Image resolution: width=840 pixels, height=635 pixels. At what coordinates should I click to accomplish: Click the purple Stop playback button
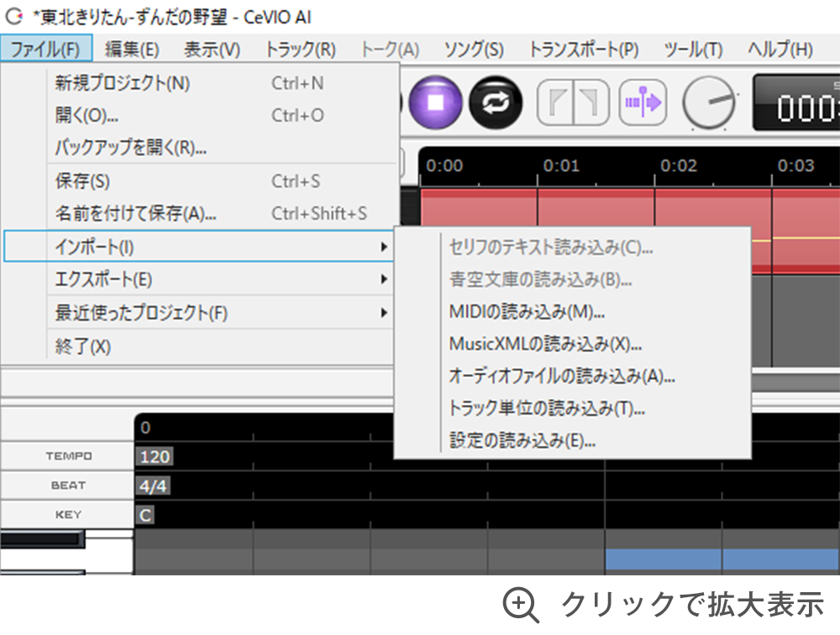[x=435, y=102]
